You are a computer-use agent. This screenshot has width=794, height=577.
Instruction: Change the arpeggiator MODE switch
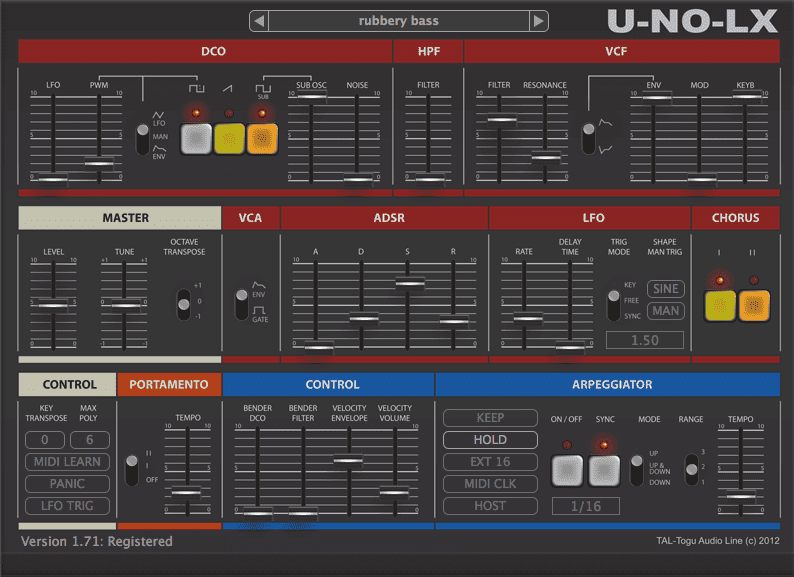pyautogui.click(x=637, y=470)
